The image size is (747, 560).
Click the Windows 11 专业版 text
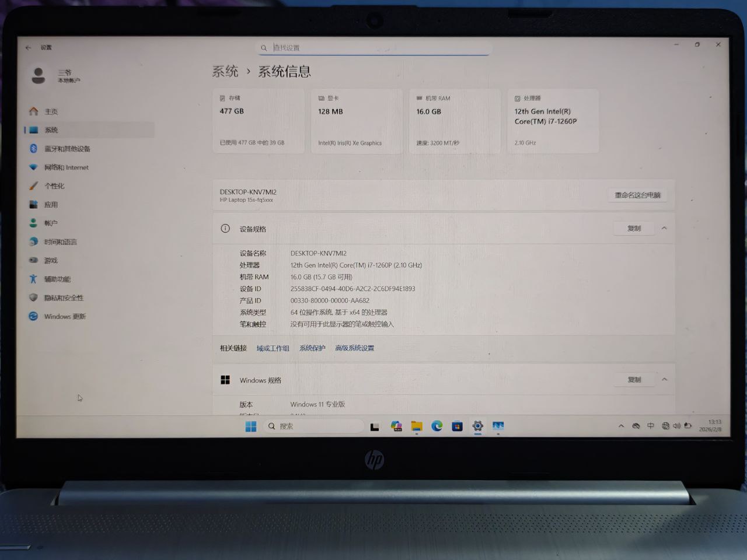(318, 404)
